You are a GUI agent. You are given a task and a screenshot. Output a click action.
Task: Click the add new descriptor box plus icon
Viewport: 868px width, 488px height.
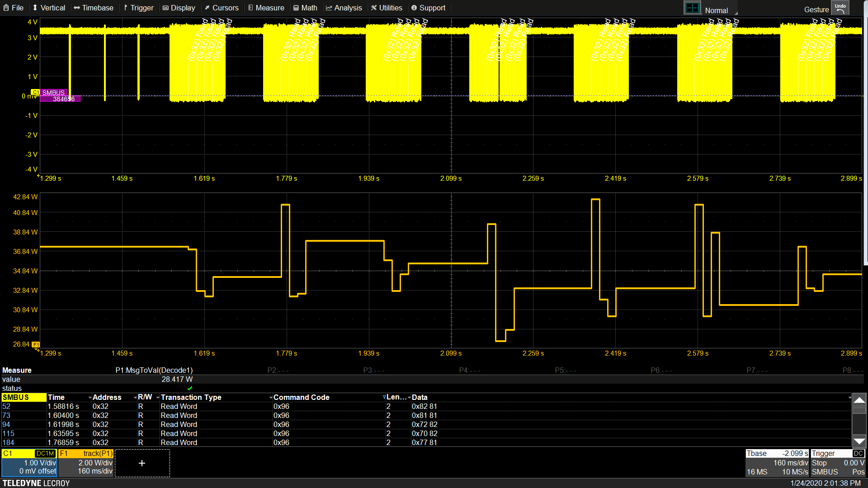tap(142, 463)
